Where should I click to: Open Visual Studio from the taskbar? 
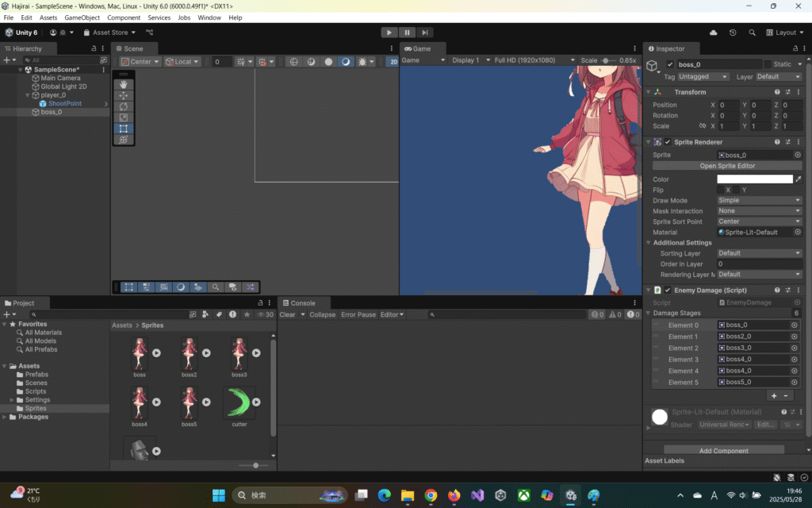(x=477, y=495)
